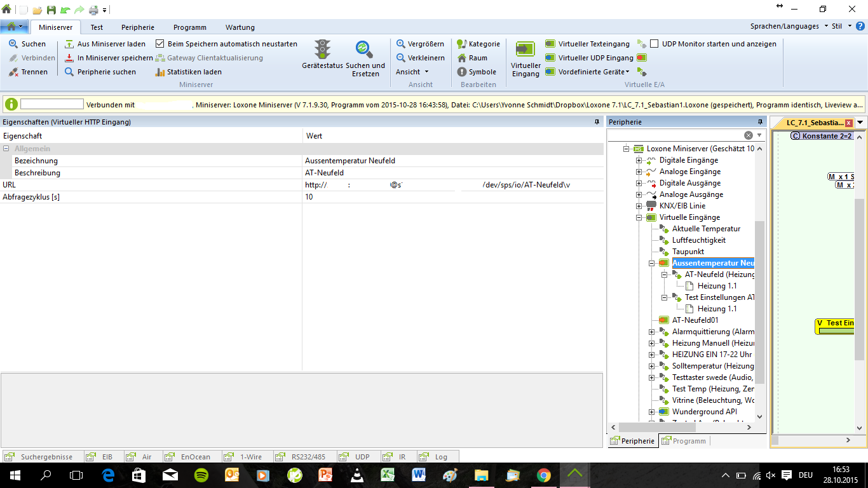Image resolution: width=868 pixels, height=488 pixels.
Task: Pin the Peripherie panel
Action: [x=760, y=122]
